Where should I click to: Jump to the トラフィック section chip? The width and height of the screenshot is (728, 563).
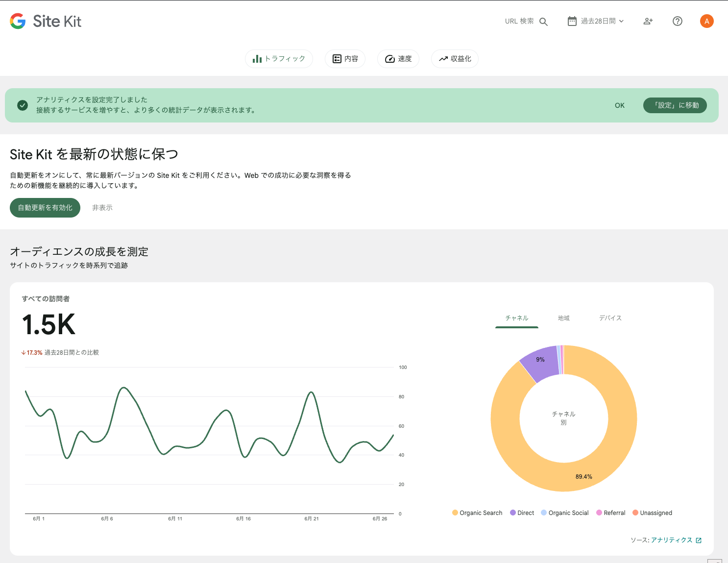tap(279, 59)
